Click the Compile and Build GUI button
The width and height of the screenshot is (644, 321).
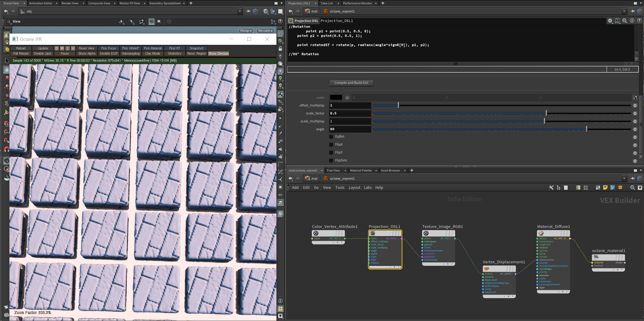click(x=351, y=83)
